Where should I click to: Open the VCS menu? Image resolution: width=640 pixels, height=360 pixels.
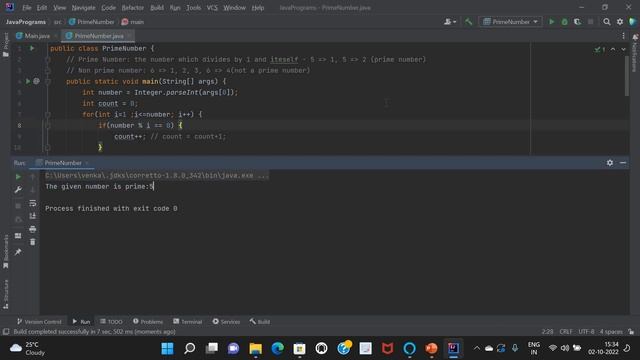coord(212,8)
